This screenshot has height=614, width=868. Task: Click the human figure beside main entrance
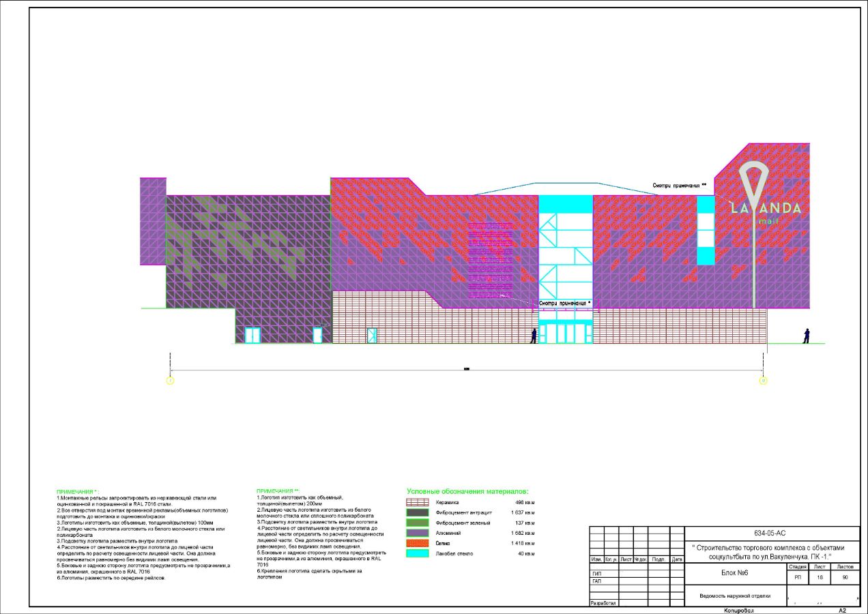tap(534, 335)
